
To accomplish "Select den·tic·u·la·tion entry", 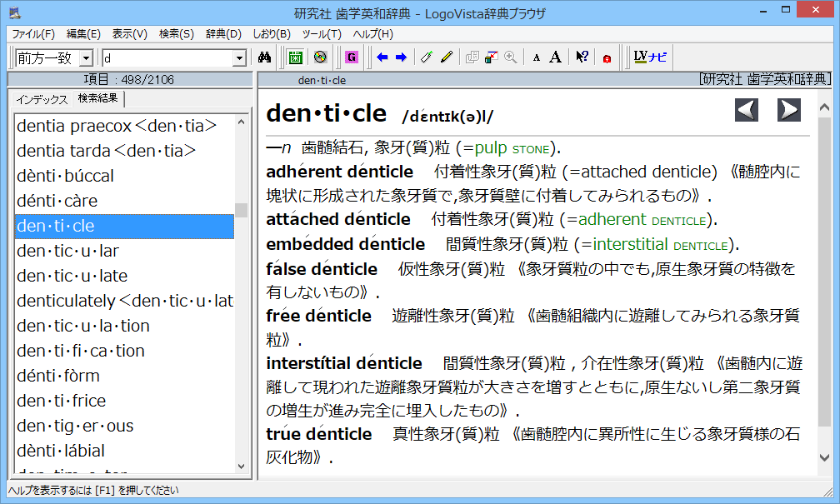I will 124,326.
